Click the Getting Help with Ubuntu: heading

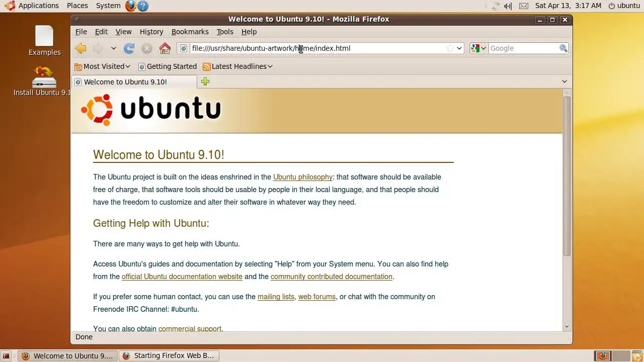tap(151, 223)
